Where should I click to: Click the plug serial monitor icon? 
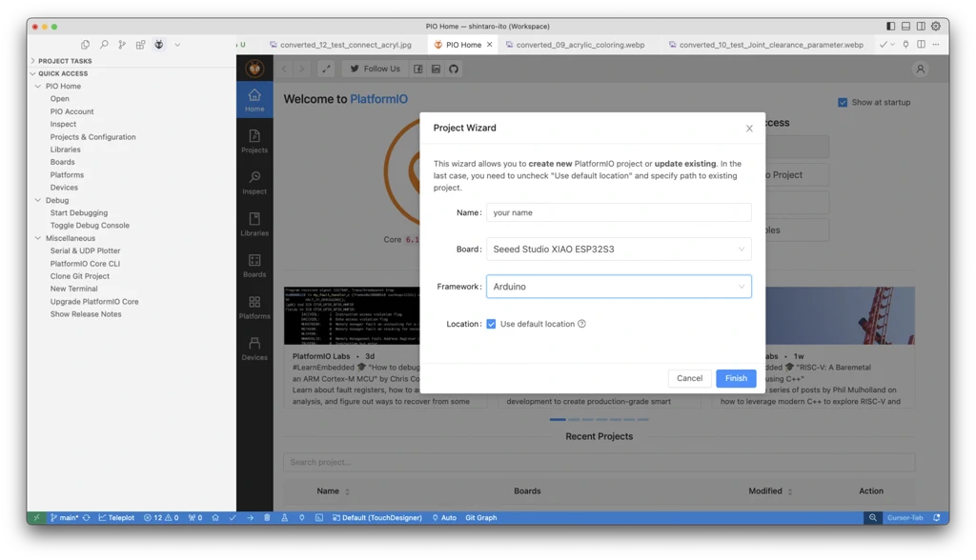(905, 45)
